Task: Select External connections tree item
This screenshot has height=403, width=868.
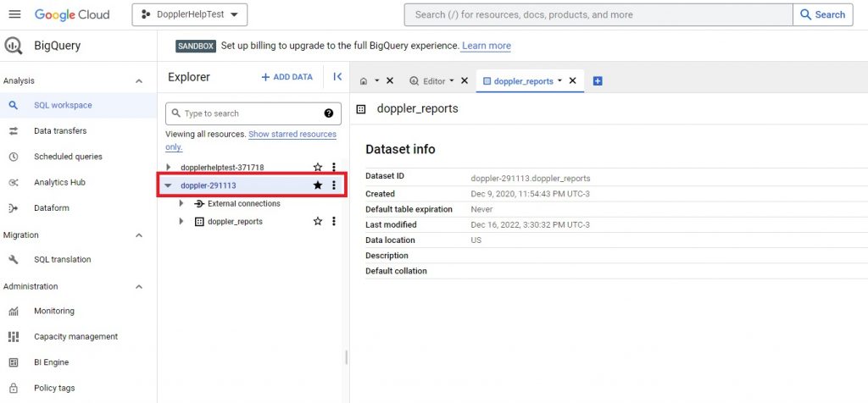Action: click(x=243, y=204)
